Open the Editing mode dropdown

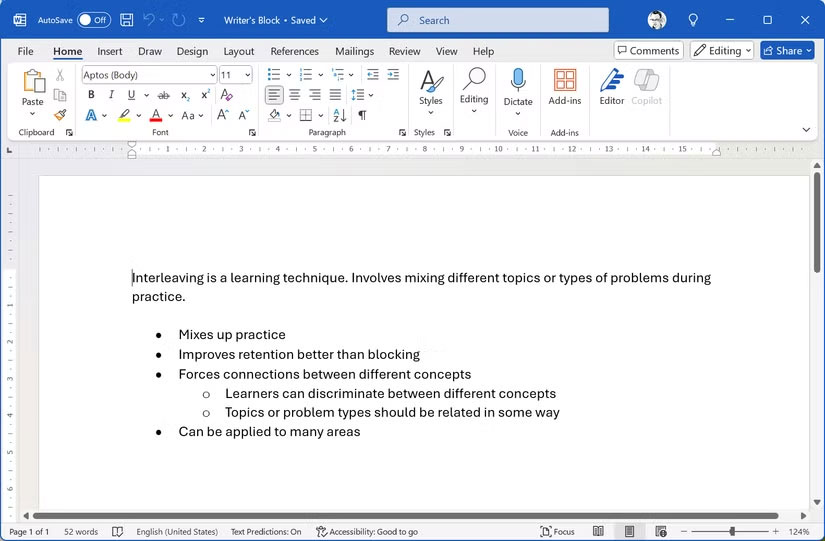[x=721, y=51]
